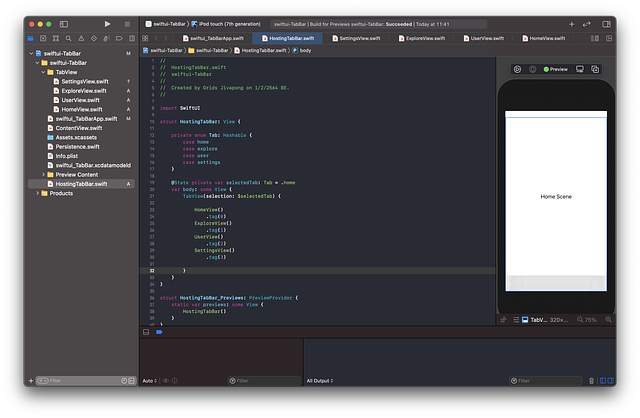
Task: Go forward in editor history
Action: 166,38
